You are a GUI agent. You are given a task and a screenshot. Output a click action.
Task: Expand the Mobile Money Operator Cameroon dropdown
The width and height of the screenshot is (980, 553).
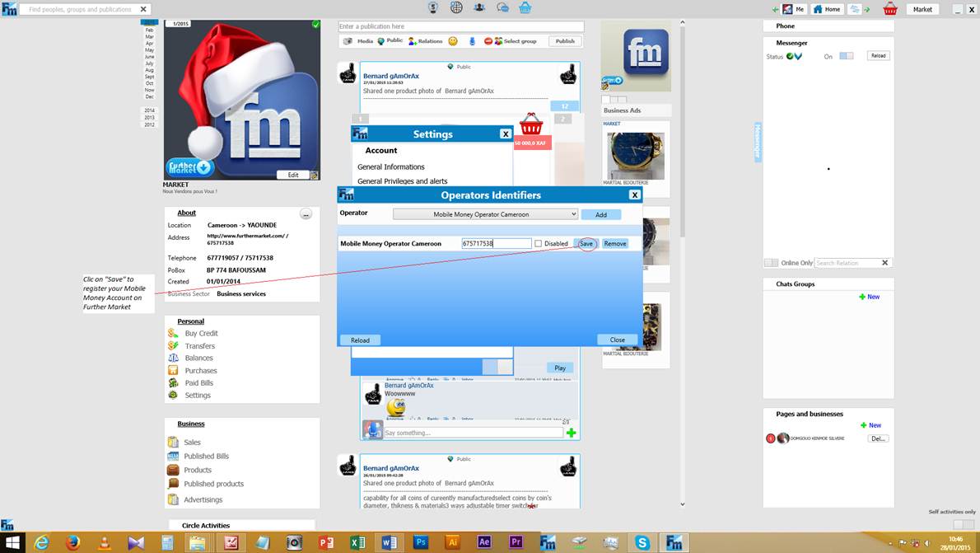(484, 214)
